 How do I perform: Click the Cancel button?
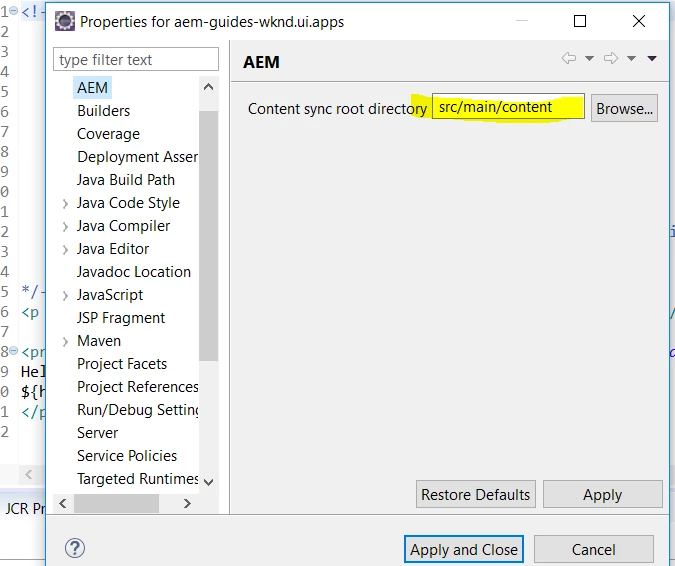(594, 549)
